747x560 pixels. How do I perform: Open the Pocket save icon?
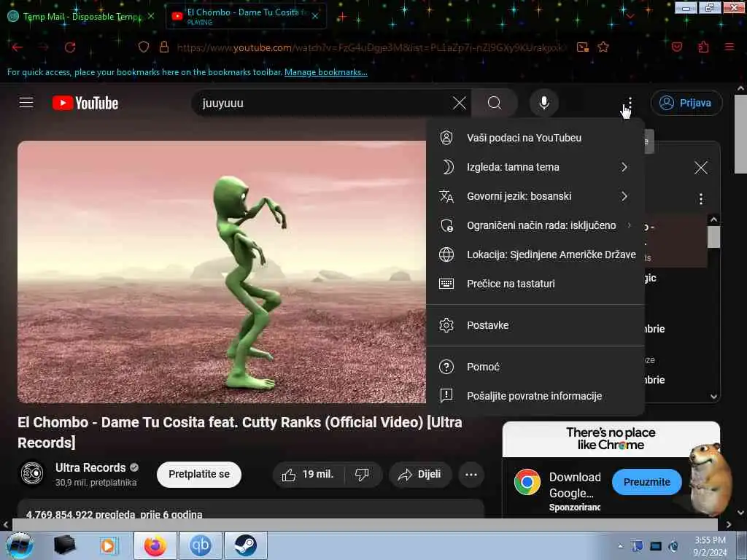[x=676, y=47]
